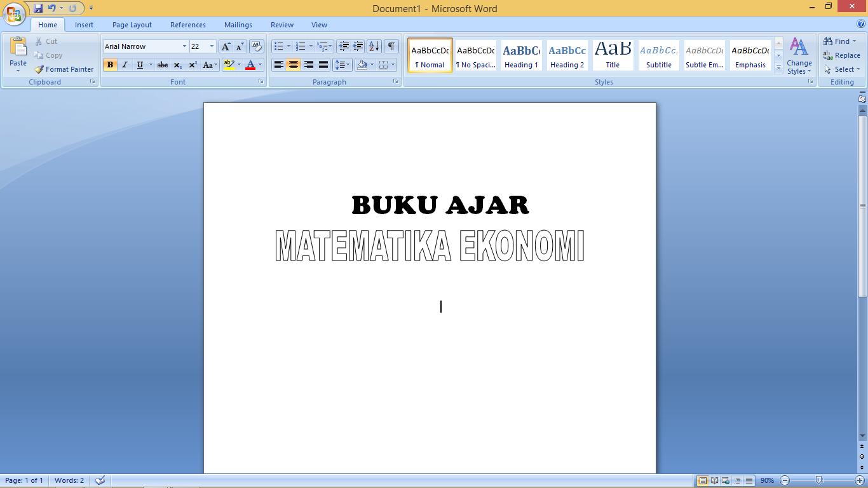Open the Change Case dropdown
868x488 pixels.
tap(209, 65)
